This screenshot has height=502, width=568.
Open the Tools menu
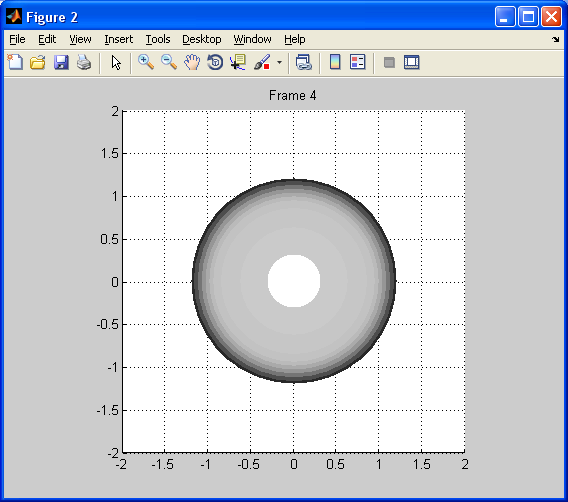point(158,39)
